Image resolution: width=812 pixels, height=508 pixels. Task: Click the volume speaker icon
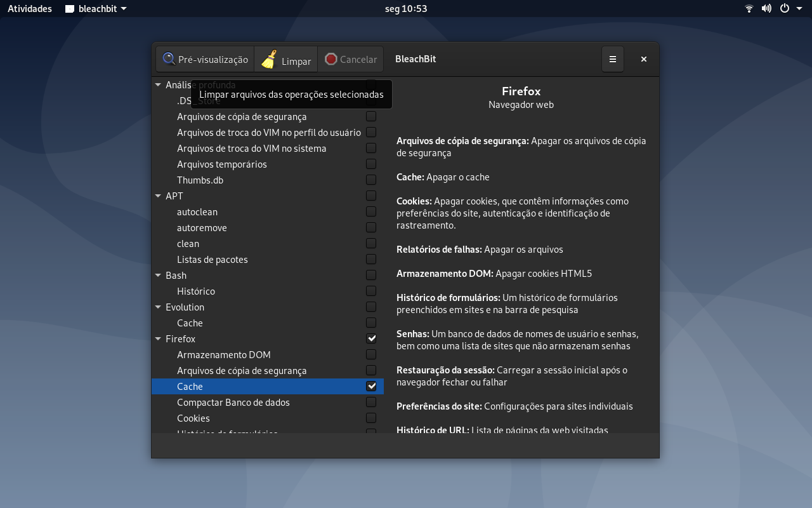[766, 8]
